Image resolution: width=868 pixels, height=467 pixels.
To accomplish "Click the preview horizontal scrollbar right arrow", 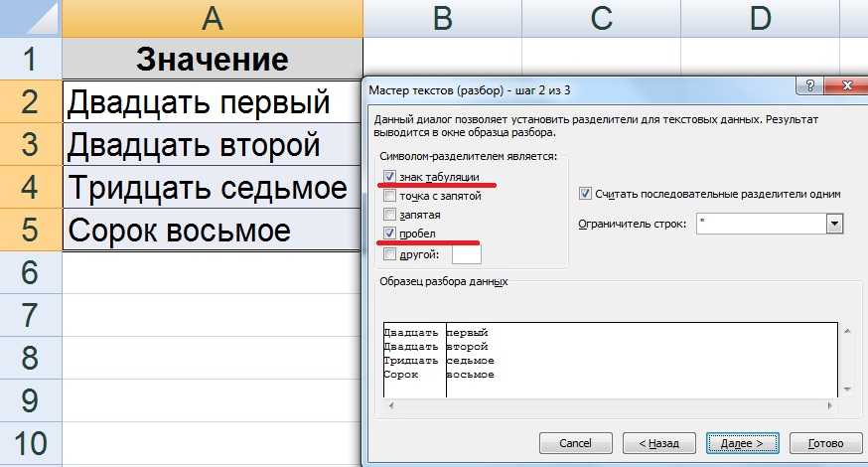I will pyautogui.click(x=829, y=405).
